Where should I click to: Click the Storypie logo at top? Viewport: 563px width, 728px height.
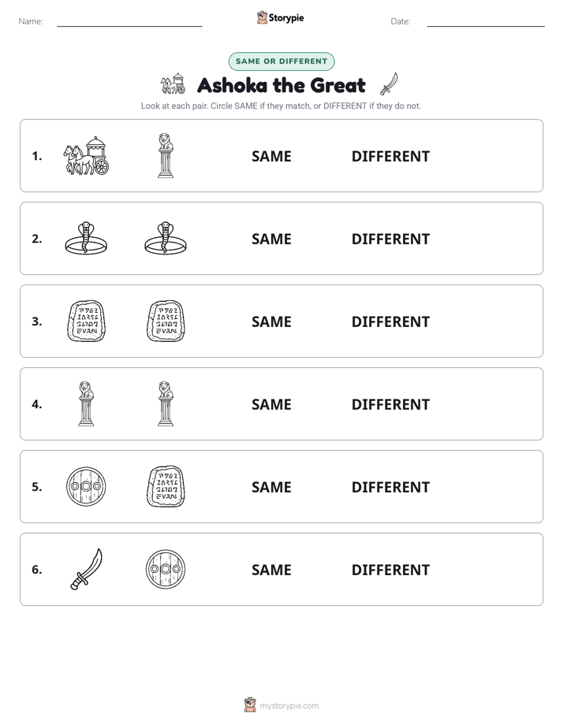pyautogui.click(x=281, y=17)
